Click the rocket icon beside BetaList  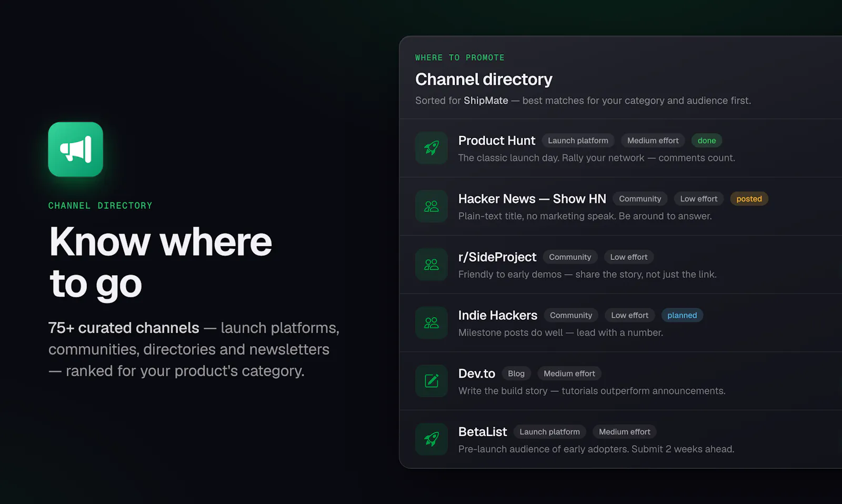pyautogui.click(x=432, y=439)
